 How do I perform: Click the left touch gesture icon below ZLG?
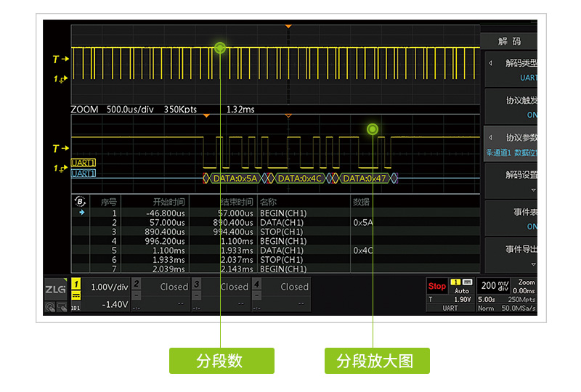[x=50, y=307]
